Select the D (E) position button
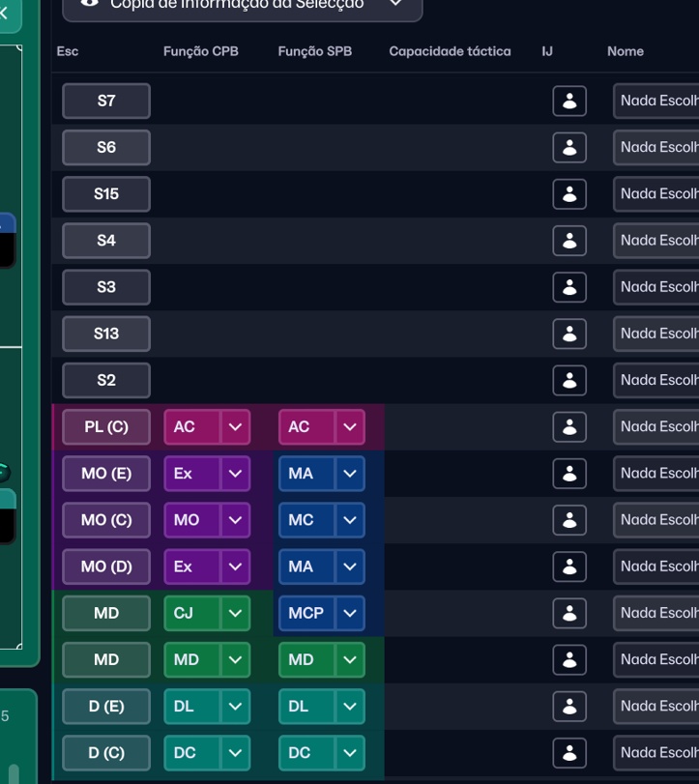Screen dimensions: 699x784 tap(106, 706)
